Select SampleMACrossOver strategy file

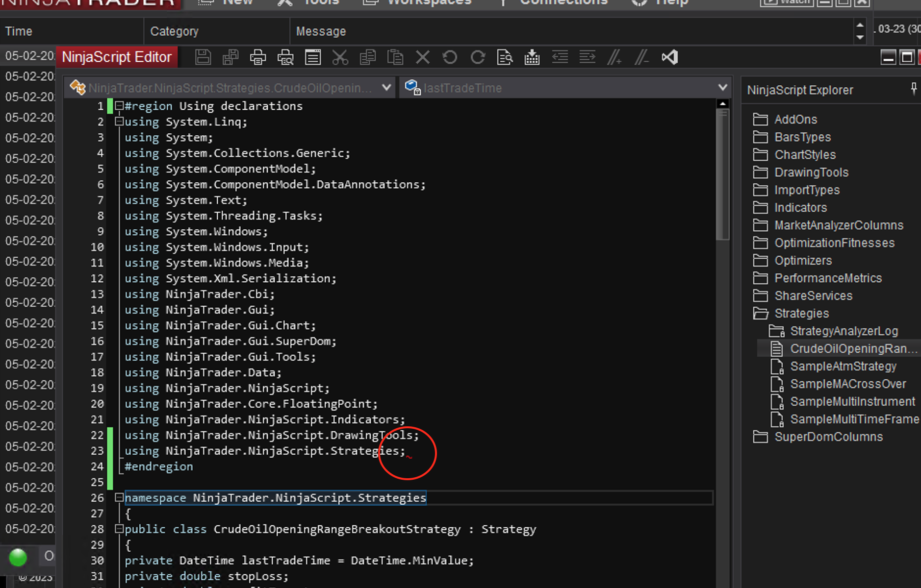coord(848,384)
